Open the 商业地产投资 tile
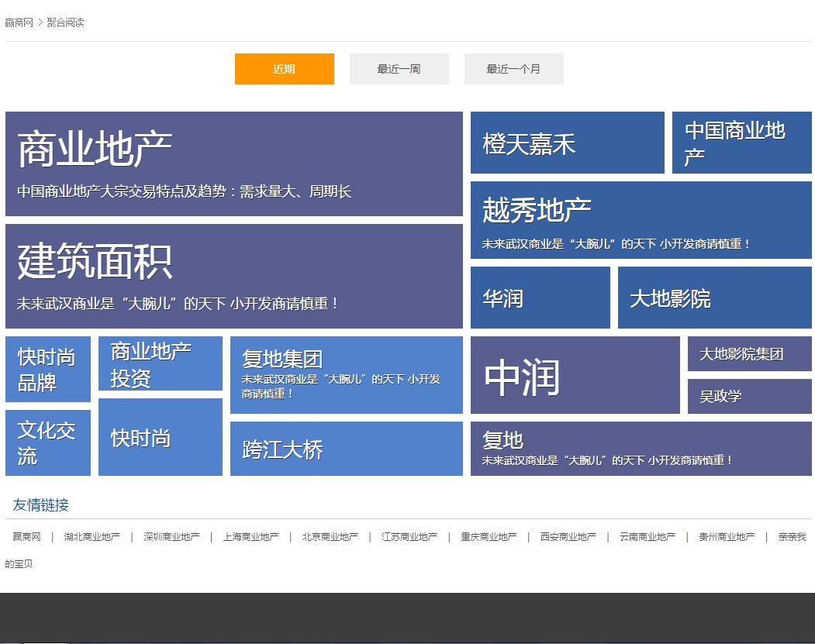 pyautogui.click(x=160, y=363)
